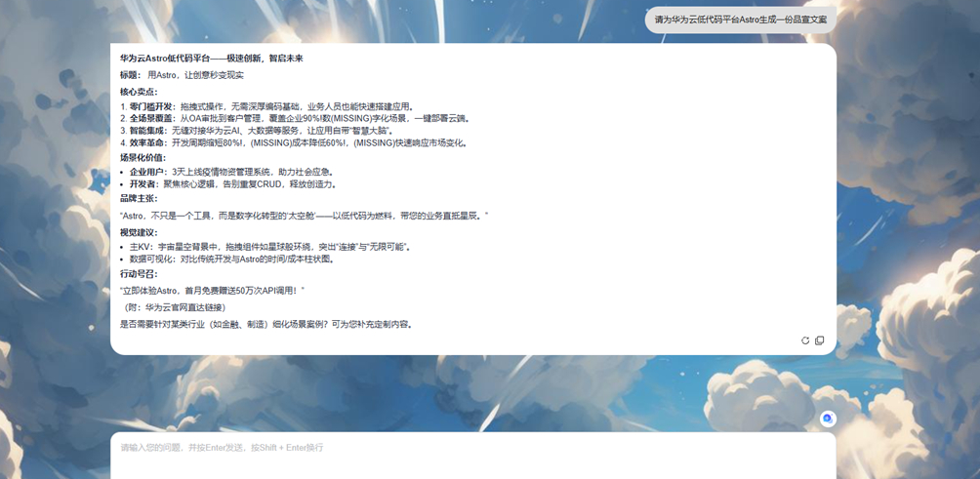Click the response title about 华为云Astro低代码平台

pyautogui.click(x=212, y=59)
